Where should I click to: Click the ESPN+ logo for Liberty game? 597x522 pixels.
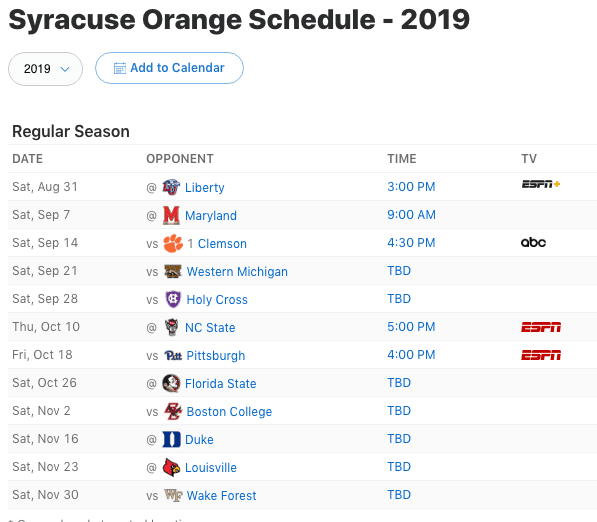541,184
